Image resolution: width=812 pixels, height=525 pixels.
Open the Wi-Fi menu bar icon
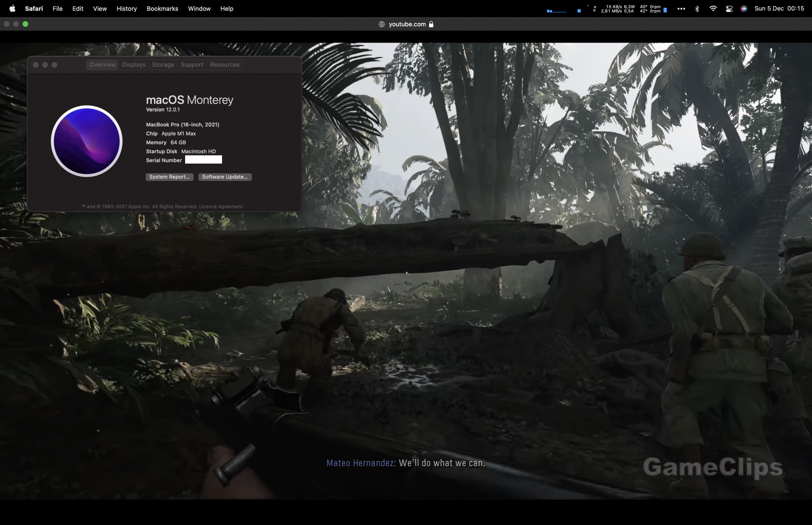click(713, 9)
